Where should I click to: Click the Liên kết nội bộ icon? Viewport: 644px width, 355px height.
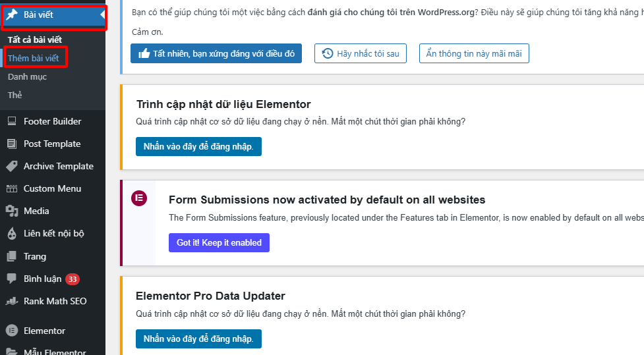(12, 234)
